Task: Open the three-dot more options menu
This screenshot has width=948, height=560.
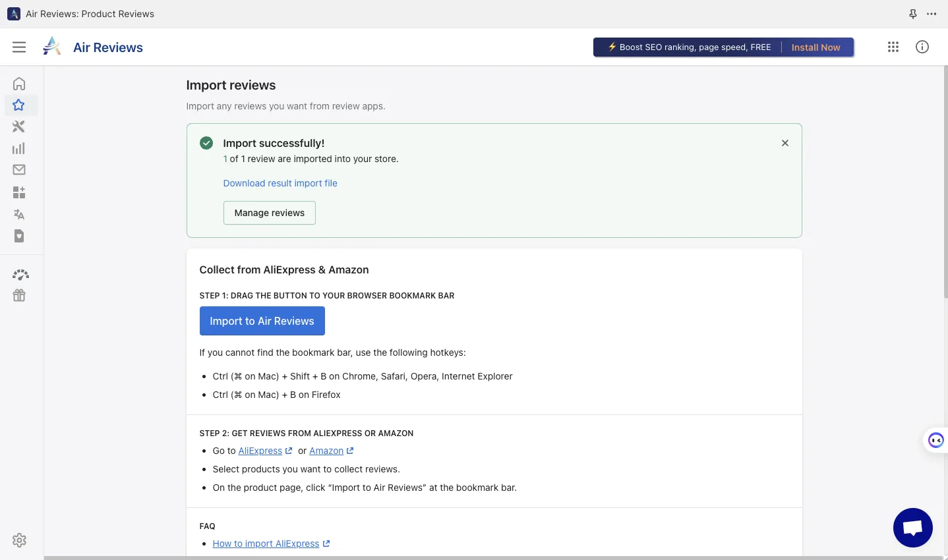Action: click(x=932, y=14)
